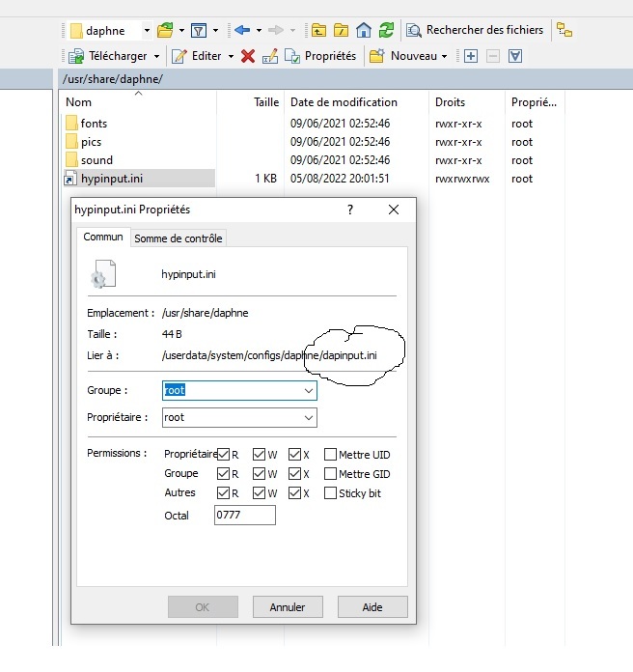633x672 pixels.
Task: Click the rwxrwxrwx rights of hypinput.ini
Action: (462, 179)
